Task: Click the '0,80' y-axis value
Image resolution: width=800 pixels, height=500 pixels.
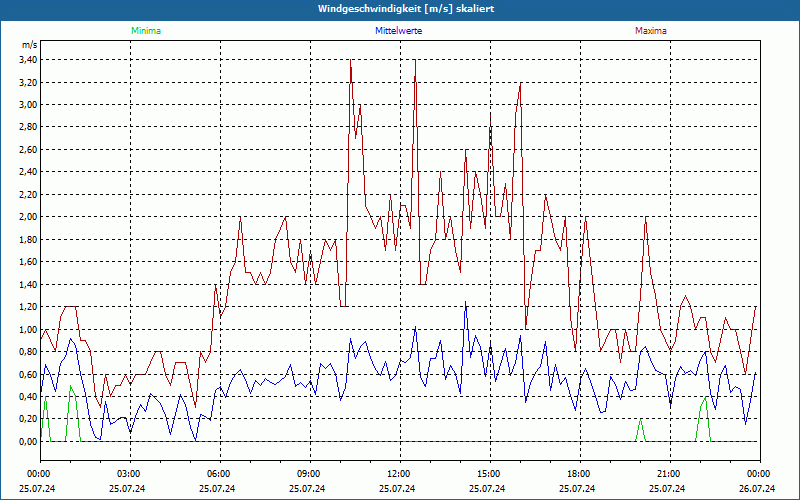Action: pyautogui.click(x=29, y=352)
